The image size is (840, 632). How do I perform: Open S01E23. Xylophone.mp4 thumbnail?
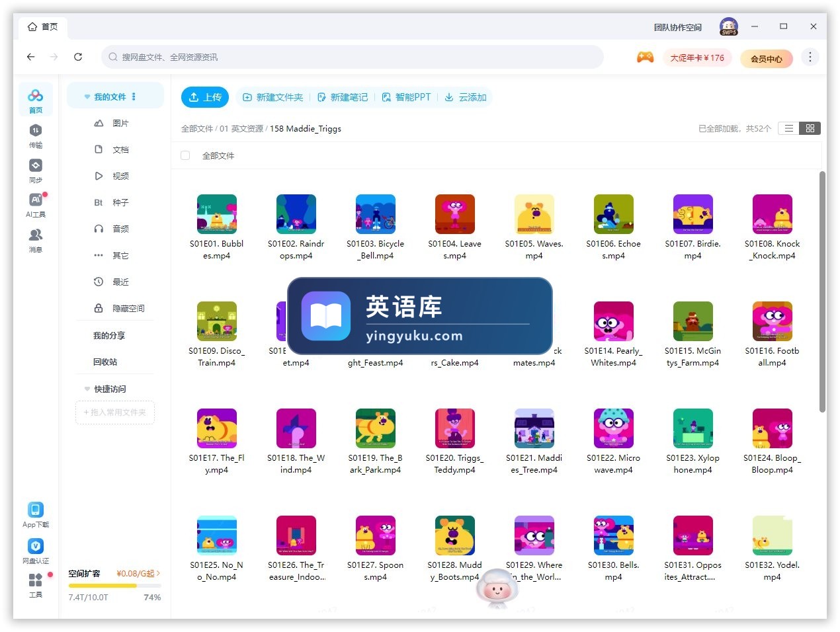click(693, 428)
